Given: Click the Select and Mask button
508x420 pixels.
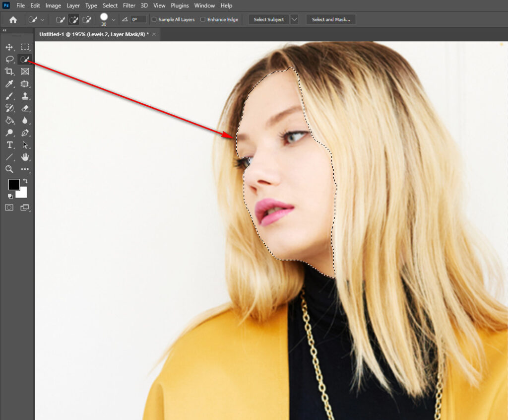Looking at the screenshot, I should [331, 19].
